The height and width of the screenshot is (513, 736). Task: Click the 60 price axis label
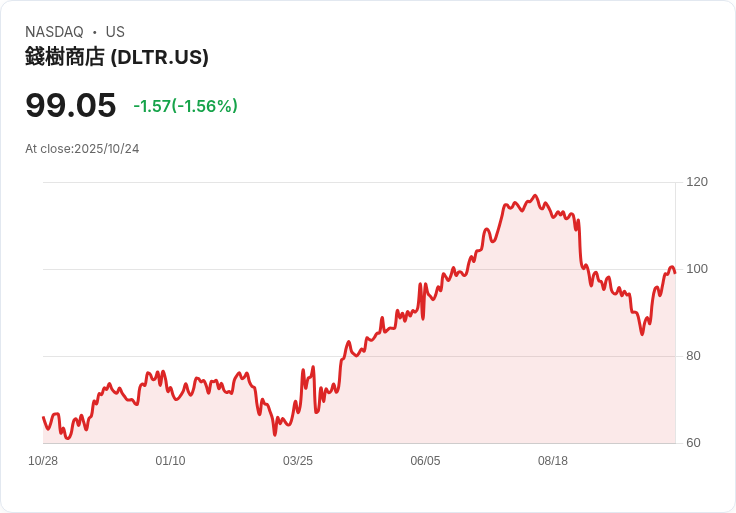click(x=693, y=443)
